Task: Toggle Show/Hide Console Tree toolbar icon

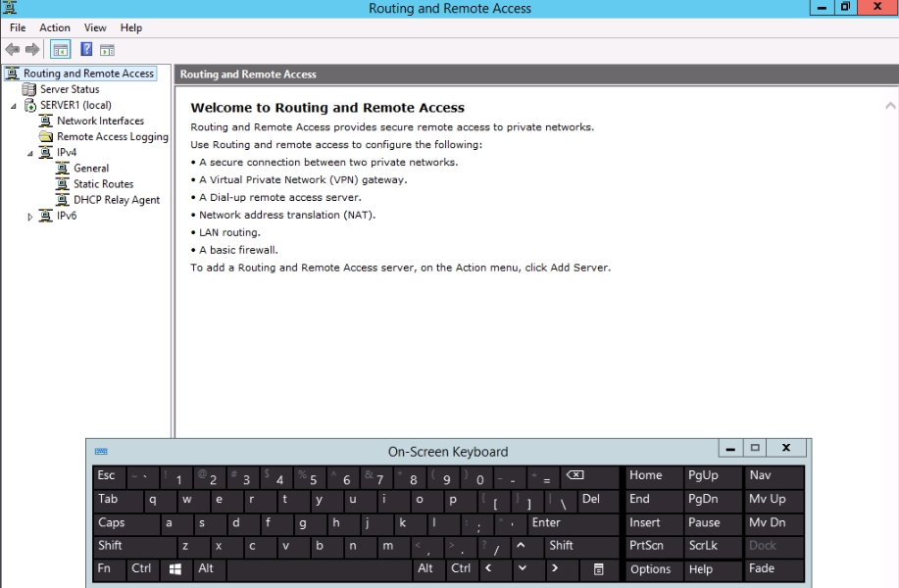Action: (x=61, y=49)
